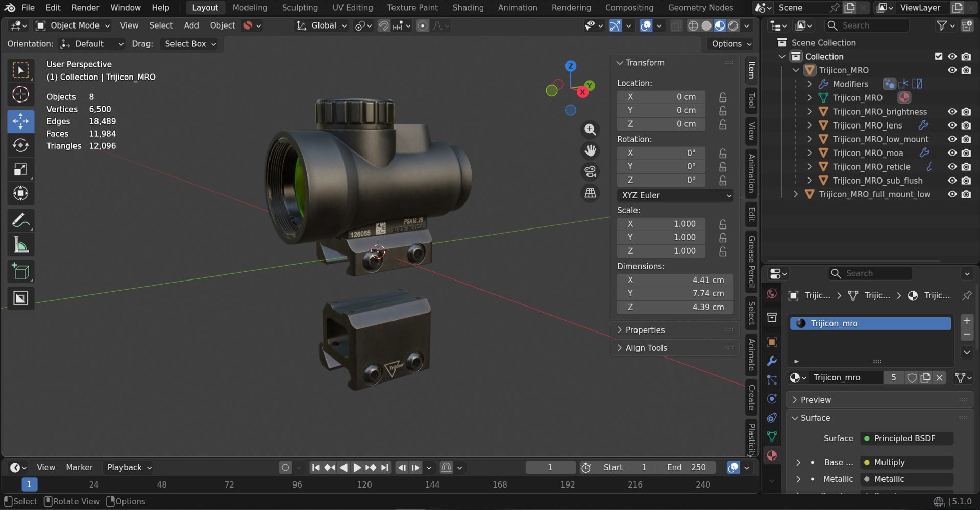Click the Options button in viewport

pyautogui.click(x=732, y=44)
